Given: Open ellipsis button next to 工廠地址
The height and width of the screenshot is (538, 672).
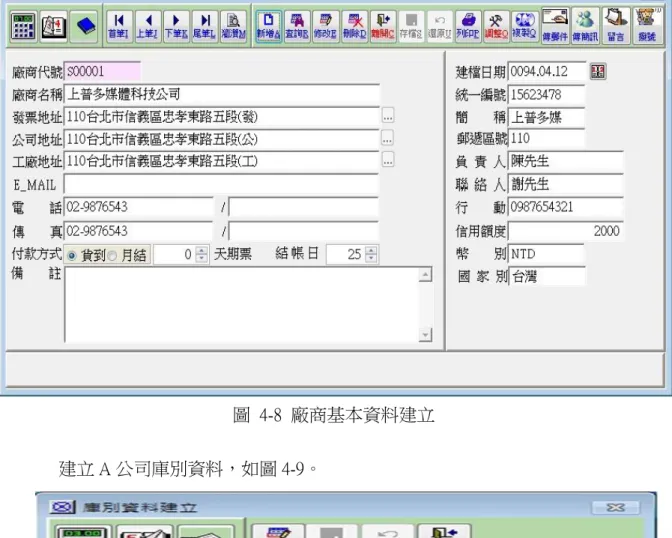Looking at the screenshot, I should [x=388, y=160].
